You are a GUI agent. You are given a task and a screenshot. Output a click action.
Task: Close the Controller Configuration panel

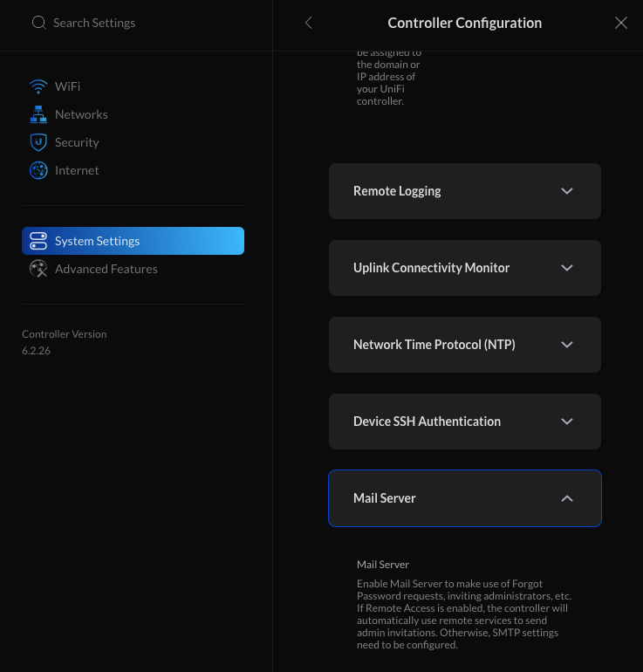click(x=620, y=23)
